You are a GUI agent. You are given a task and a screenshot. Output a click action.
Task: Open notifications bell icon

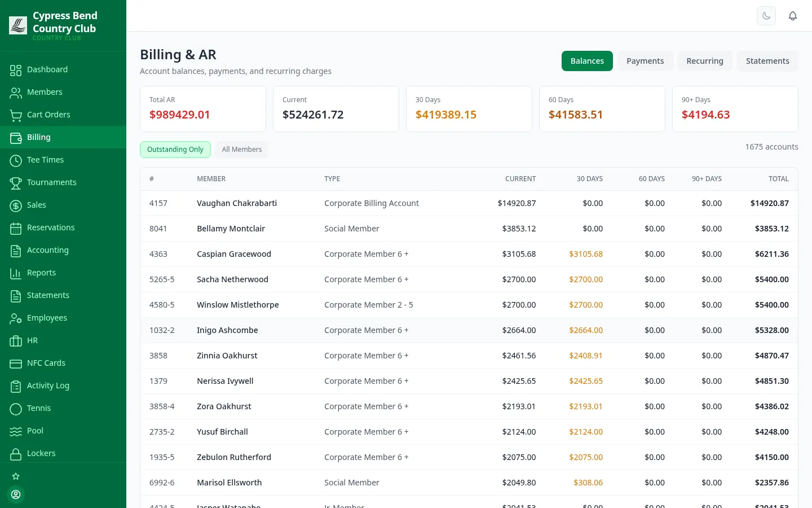point(793,16)
